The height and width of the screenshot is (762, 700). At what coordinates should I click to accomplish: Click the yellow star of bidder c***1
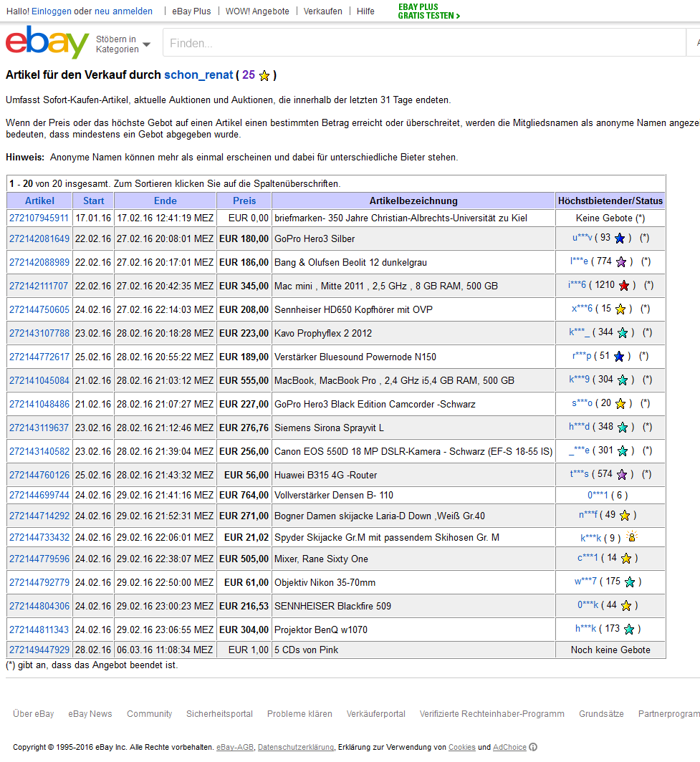626,559
